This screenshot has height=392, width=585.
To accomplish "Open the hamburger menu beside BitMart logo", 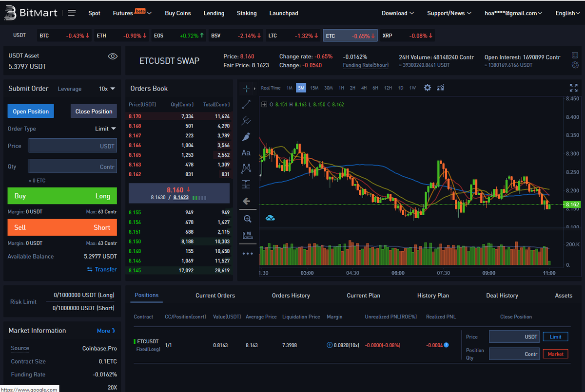I will tap(72, 13).
